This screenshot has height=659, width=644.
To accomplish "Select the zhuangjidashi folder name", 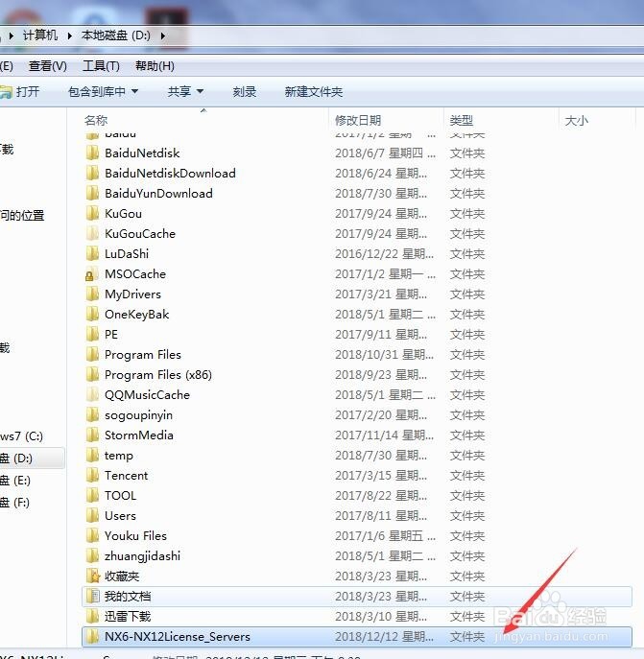I will [x=142, y=556].
